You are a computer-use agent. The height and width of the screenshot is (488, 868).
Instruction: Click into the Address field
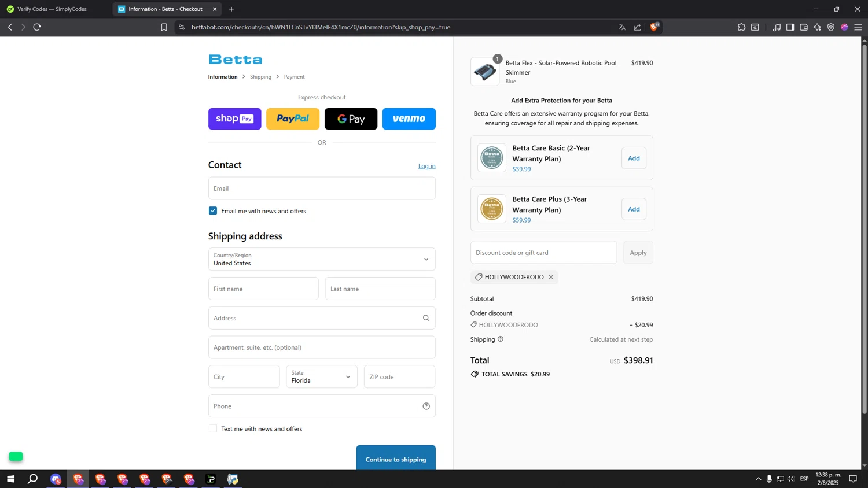pos(322,318)
